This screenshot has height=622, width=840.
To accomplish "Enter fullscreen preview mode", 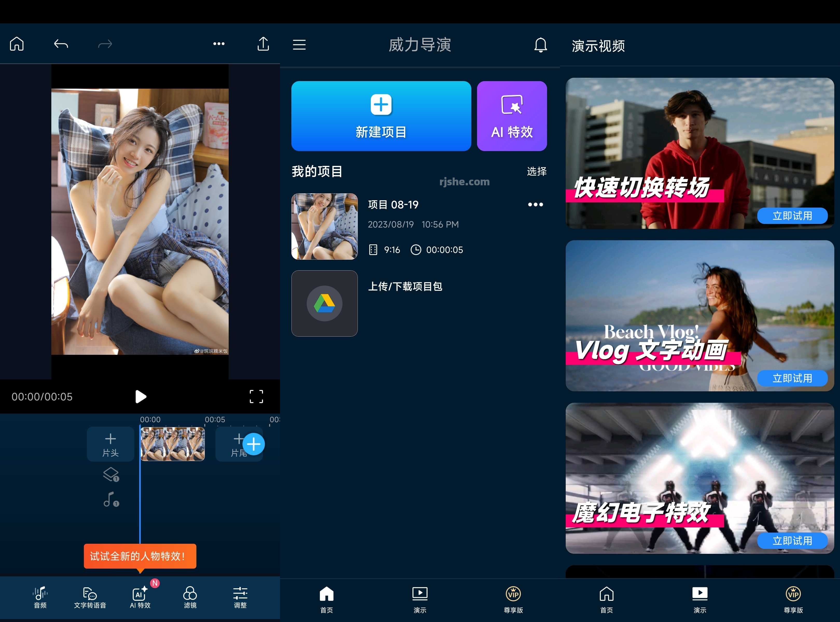I will [x=256, y=397].
